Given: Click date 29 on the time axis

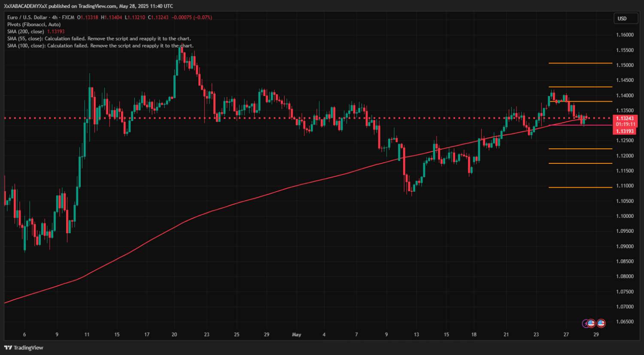Looking at the screenshot, I should [x=596, y=334].
